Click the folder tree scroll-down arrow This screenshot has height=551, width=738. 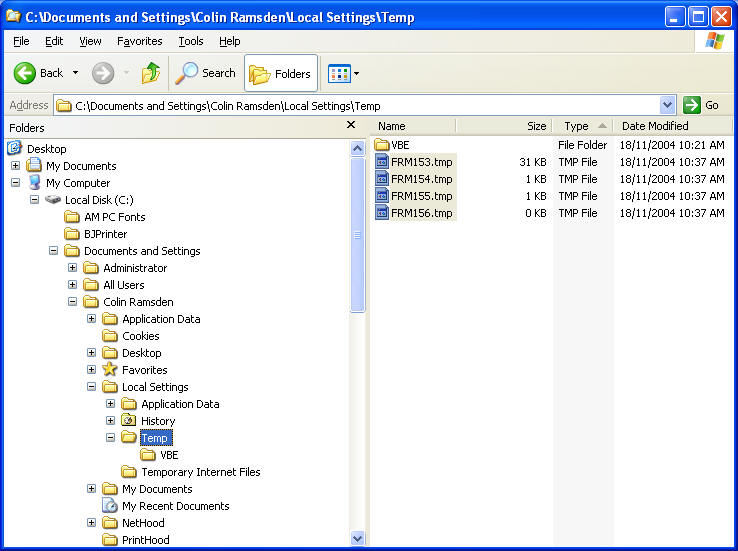pyautogui.click(x=357, y=538)
